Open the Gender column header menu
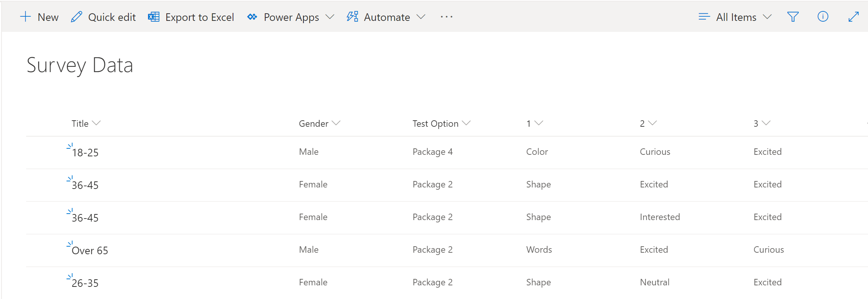Image resolution: width=868 pixels, height=299 pixels. (319, 123)
